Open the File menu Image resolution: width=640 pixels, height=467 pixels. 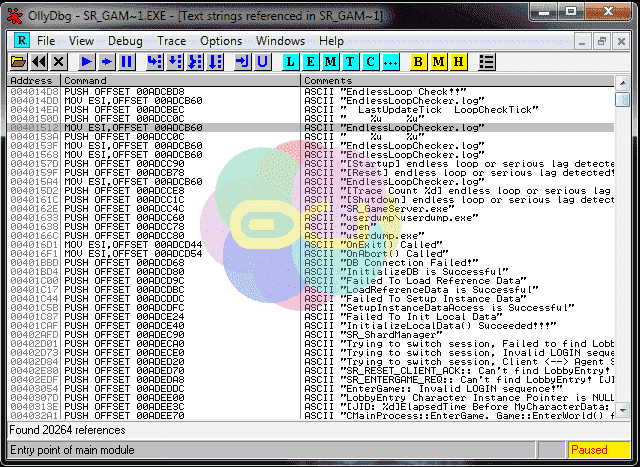coord(46,41)
